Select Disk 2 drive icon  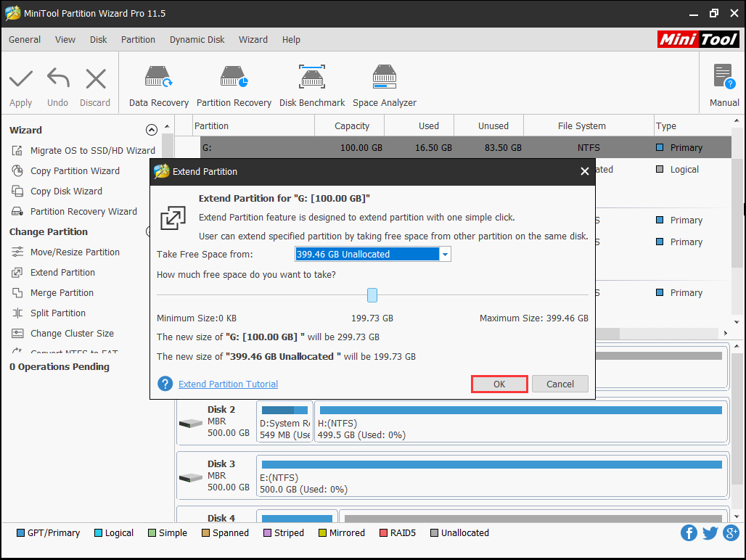pyautogui.click(x=191, y=423)
